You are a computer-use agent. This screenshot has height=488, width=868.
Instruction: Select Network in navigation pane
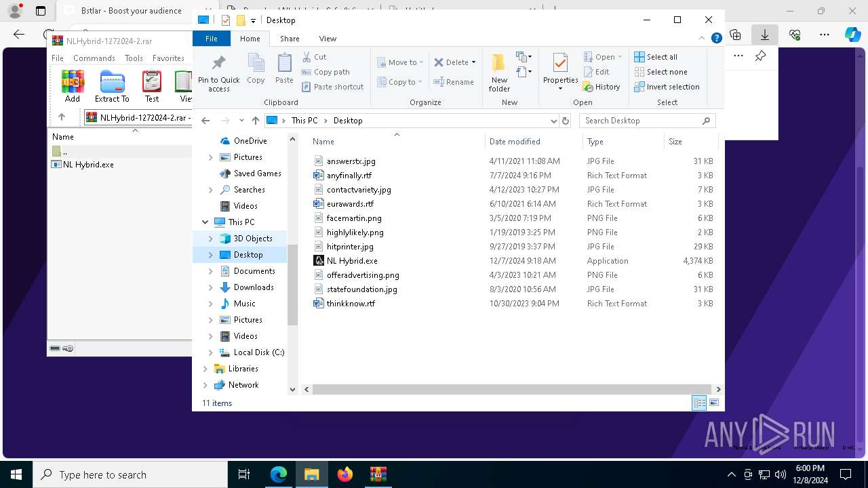click(x=243, y=385)
